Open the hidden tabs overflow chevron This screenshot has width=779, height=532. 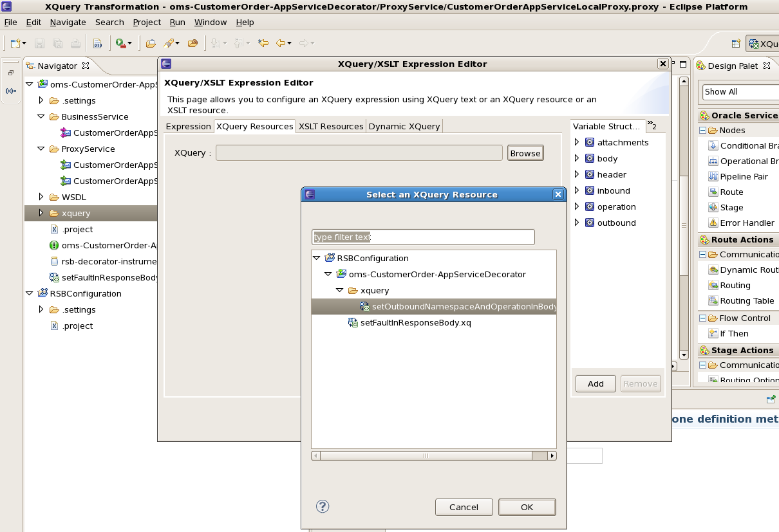652,125
